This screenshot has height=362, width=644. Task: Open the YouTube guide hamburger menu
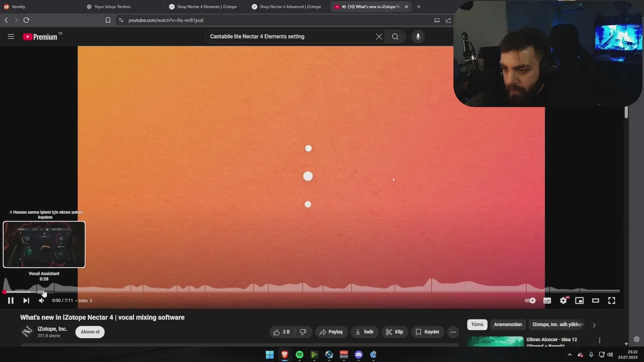point(11,37)
